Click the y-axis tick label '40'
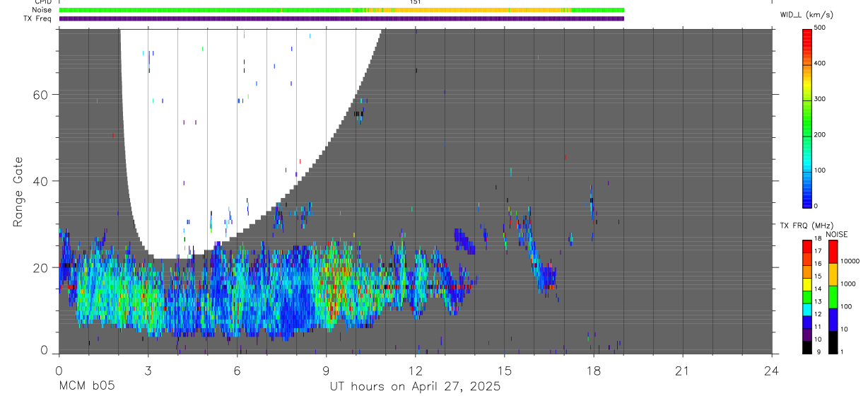Viewport: 868px width, 401px height. click(40, 181)
